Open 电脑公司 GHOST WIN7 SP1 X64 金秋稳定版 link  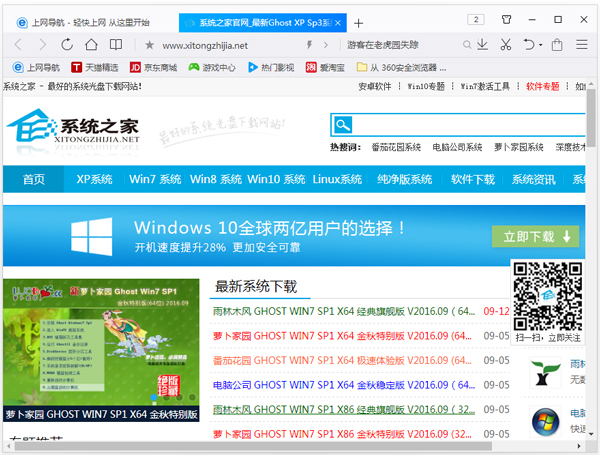tap(344, 385)
